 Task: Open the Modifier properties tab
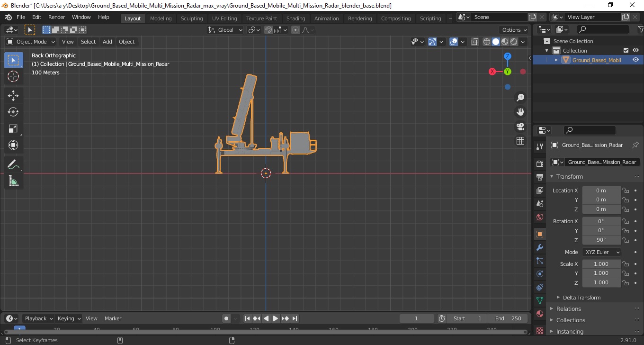pos(539,247)
